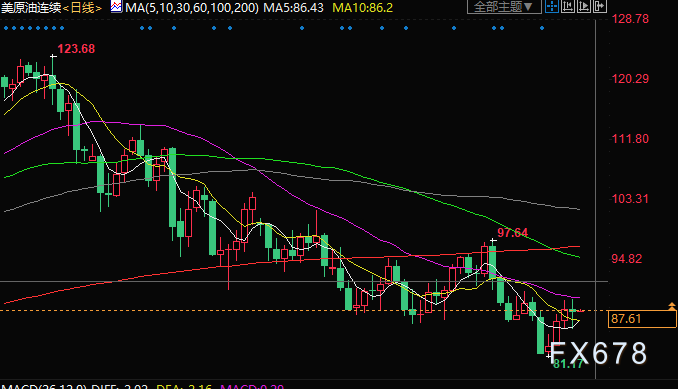
Task: Click the 111.80 price axis label
Action: coord(630,139)
